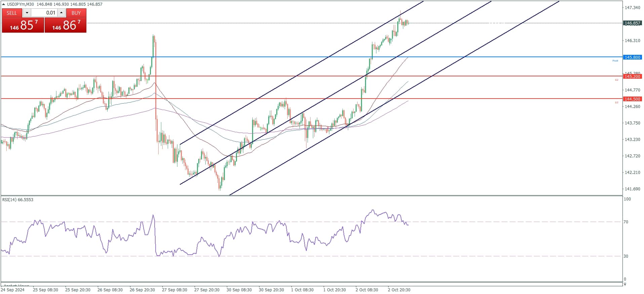Click the 146.310 price scale label
The image size is (644, 294).
(x=632, y=41)
